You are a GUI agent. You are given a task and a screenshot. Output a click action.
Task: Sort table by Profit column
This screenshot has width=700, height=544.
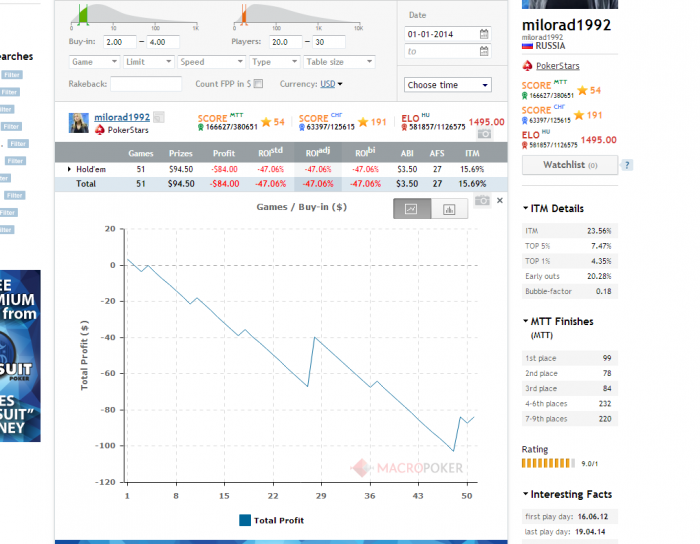coord(224,154)
